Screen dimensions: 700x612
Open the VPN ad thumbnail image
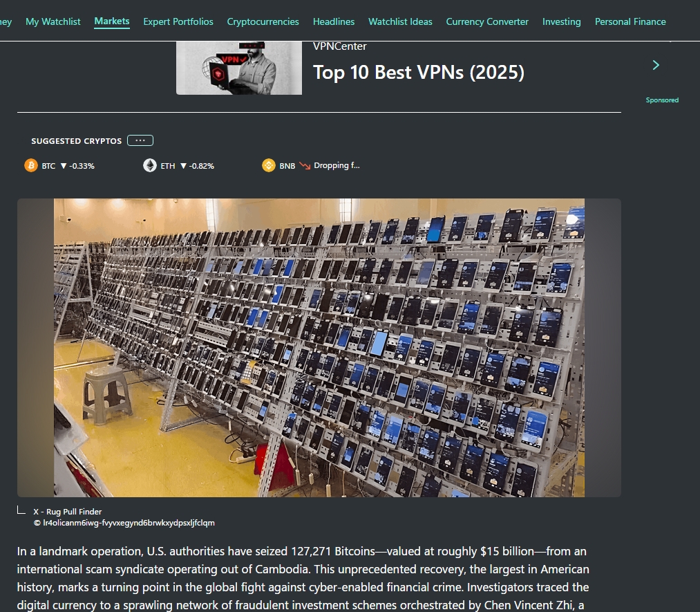[239, 68]
